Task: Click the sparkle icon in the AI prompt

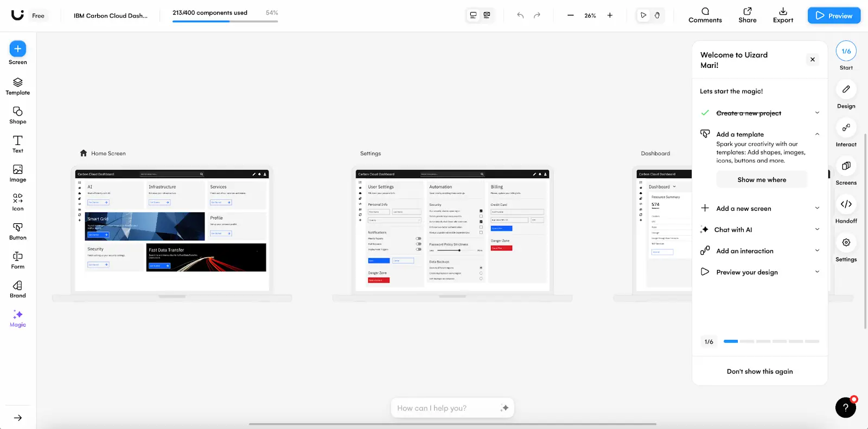Action: (x=505, y=408)
